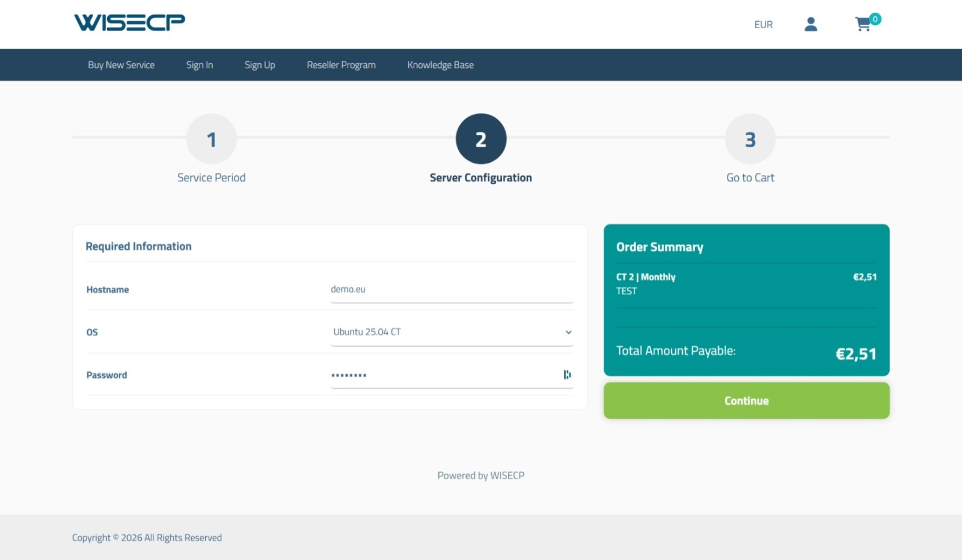Click the icon inside the Password field
962x560 pixels.
566,375
